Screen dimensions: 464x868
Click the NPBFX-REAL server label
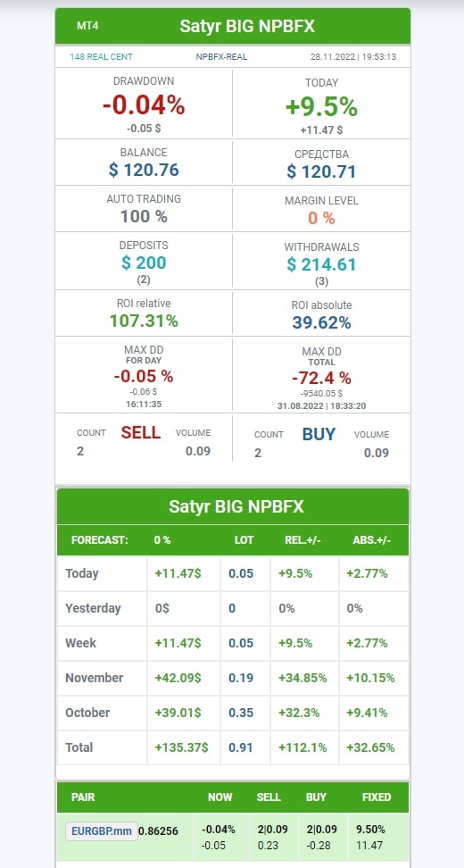[221, 56]
